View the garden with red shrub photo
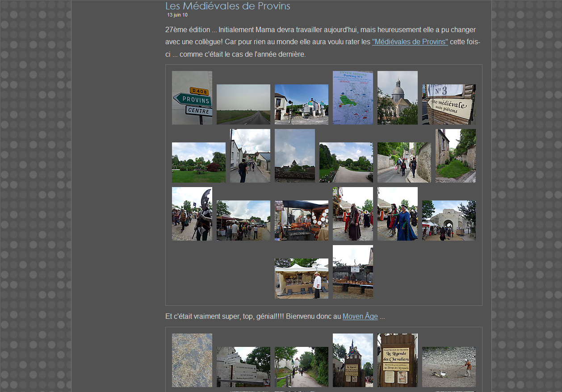Screen dimensions: 562x392 199,163
